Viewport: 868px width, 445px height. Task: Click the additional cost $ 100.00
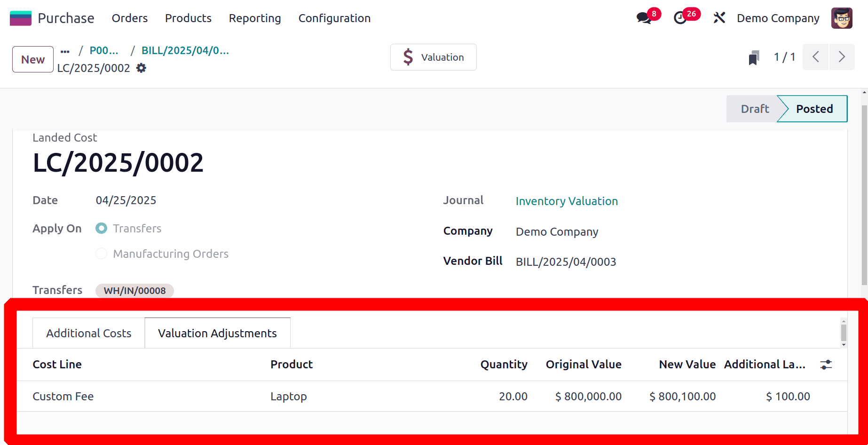[788, 397]
